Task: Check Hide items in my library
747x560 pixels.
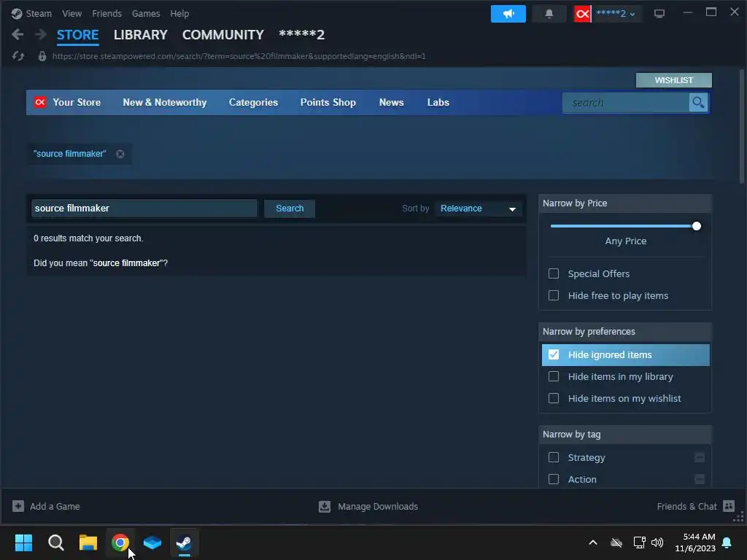Action: pyautogui.click(x=554, y=377)
